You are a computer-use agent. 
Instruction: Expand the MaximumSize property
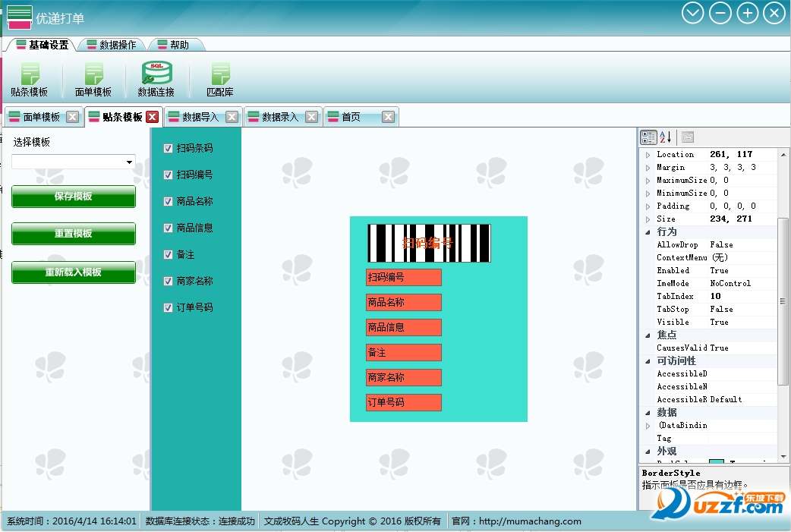click(648, 181)
